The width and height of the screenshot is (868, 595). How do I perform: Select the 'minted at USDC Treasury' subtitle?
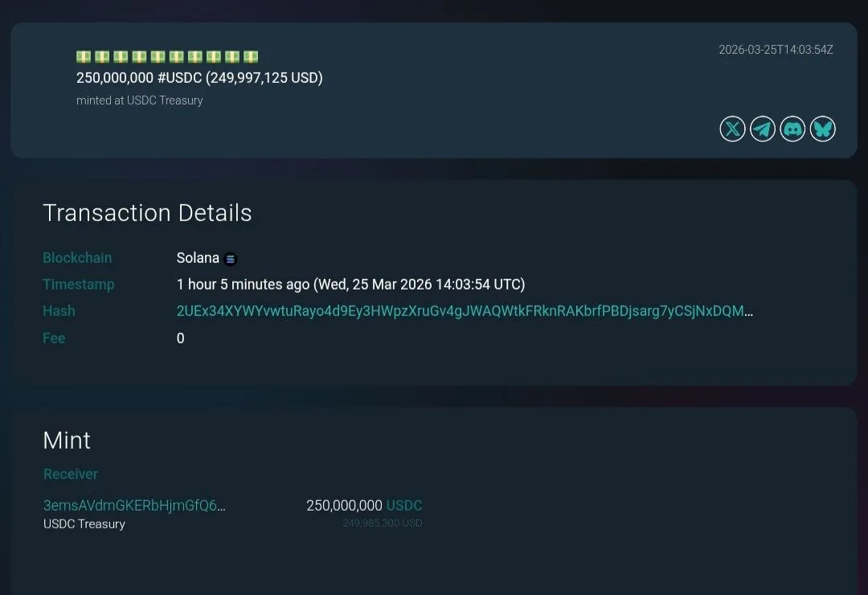tap(139, 101)
